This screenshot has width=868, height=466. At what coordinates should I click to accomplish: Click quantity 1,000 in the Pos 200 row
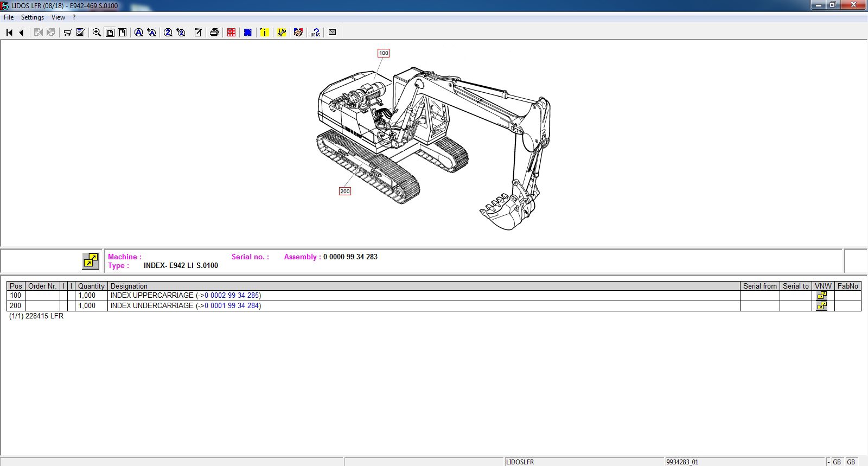click(x=87, y=306)
